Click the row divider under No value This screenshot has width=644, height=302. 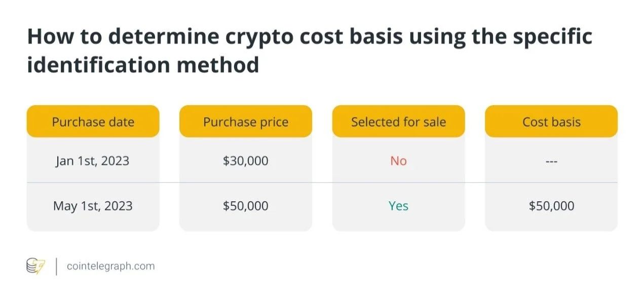pos(399,183)
